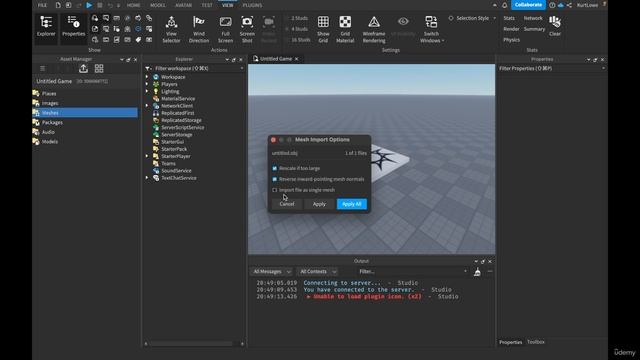640x360 pixels.
Task: Switch to Full Screen view
Action: [x=225, y=29]
